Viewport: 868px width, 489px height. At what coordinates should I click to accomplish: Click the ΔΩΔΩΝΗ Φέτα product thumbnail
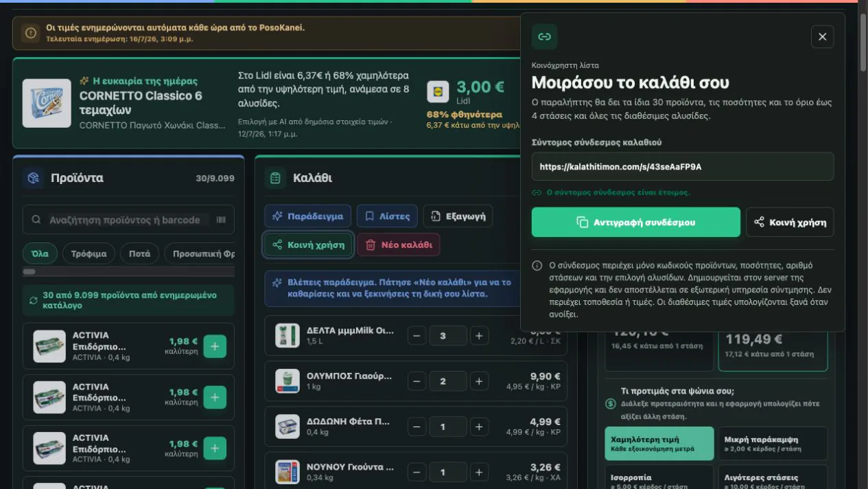288,427
